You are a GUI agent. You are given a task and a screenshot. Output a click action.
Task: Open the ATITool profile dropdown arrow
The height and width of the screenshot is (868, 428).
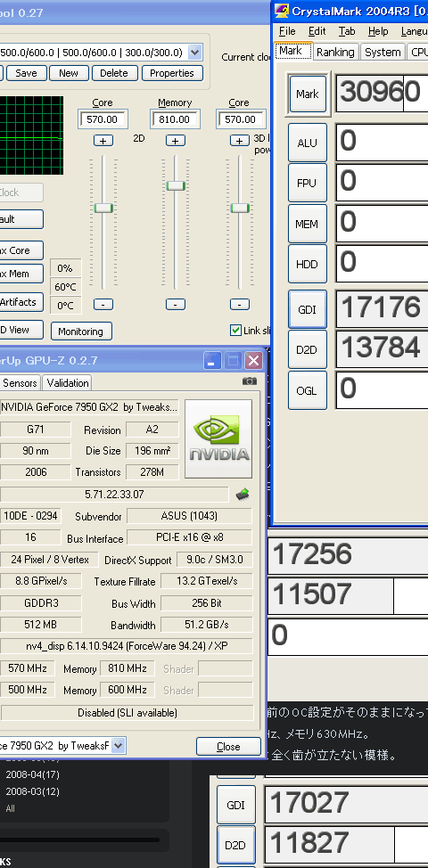point(194,53)
